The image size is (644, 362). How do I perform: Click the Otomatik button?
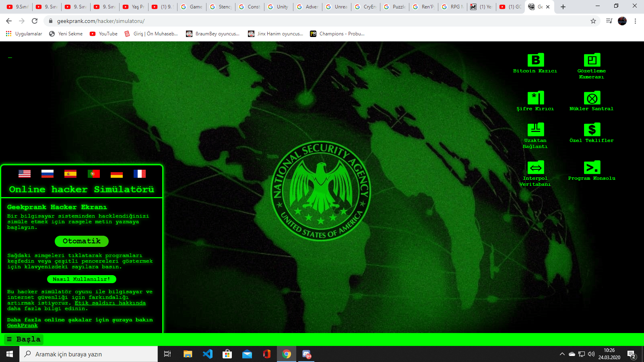coord(82,241)
